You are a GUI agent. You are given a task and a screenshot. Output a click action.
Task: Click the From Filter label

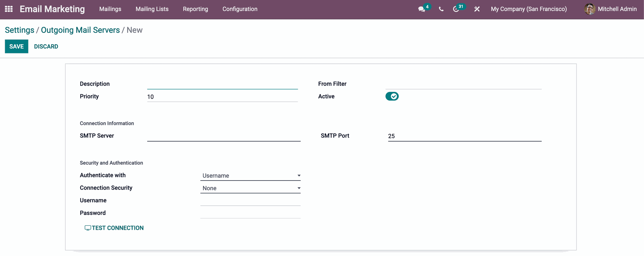(x=332, y=84)
